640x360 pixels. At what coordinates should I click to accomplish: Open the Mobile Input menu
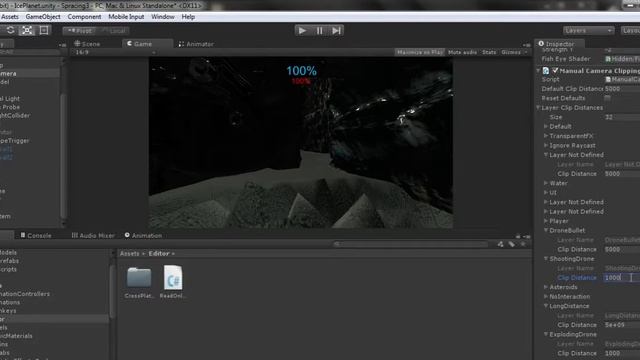[126, 17]
